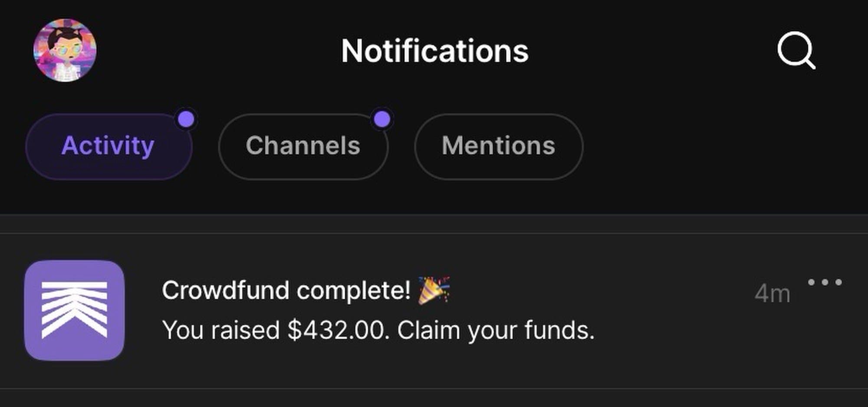This screenshot has height=407, width=868.
Task: Click the word "Crowdfund" in the notification
Action: coord(225,290)
